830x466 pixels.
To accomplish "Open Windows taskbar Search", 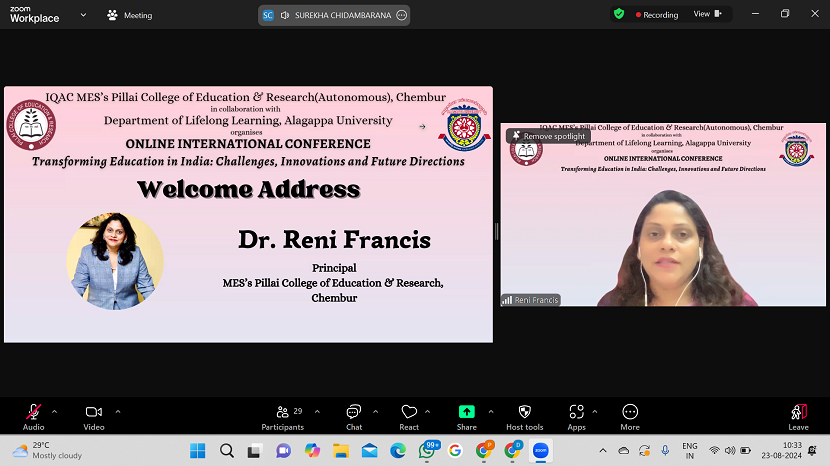I will click(x=227, y=451).
